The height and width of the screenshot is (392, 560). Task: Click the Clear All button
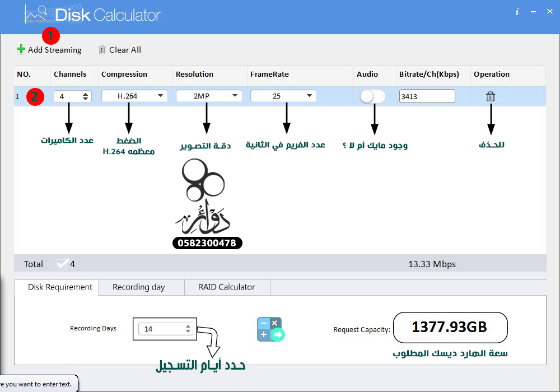pos(119,49)
